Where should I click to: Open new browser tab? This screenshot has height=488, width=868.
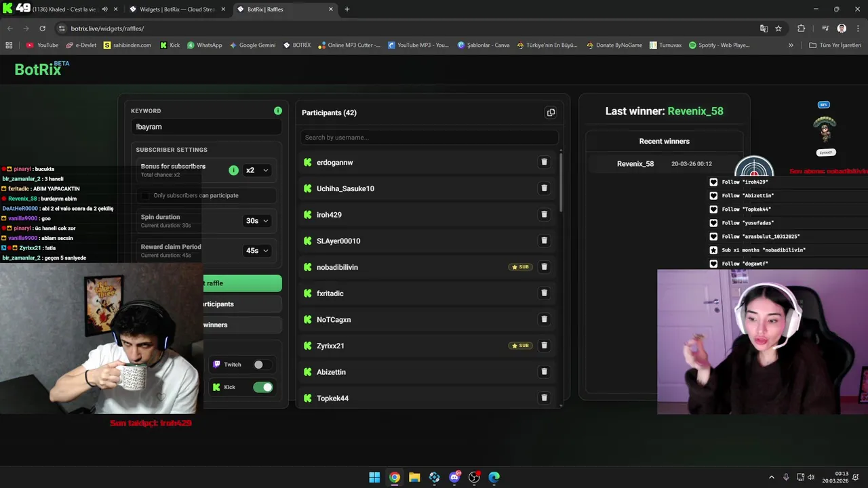tap(347, 9)
